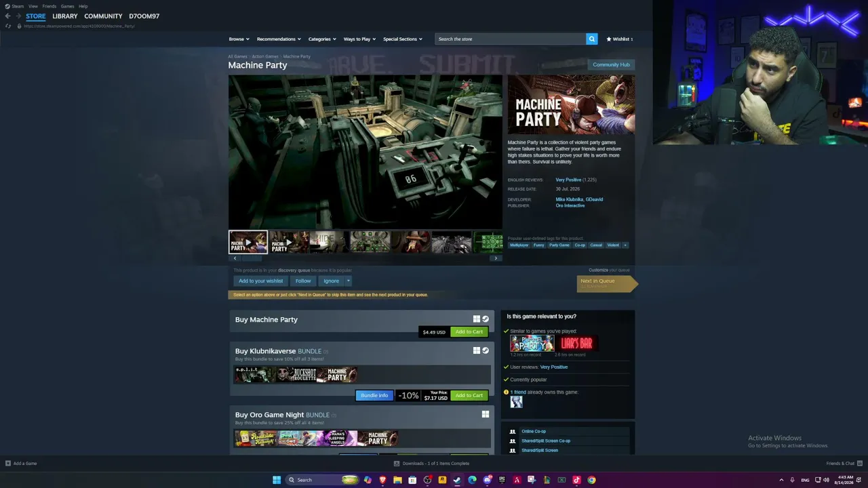Click the Steam client forward arrow
The width and height of the screenshot is (868, 488).
point(18,16)
